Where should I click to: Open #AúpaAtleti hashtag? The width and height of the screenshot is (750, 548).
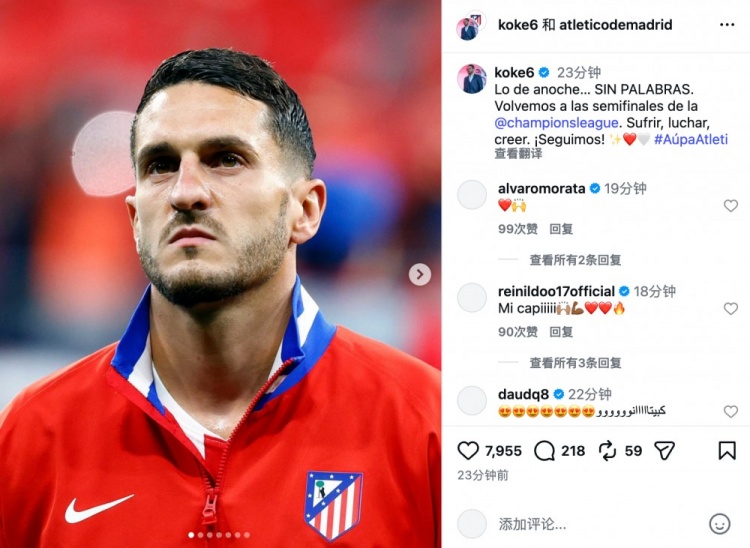point(691,139)
